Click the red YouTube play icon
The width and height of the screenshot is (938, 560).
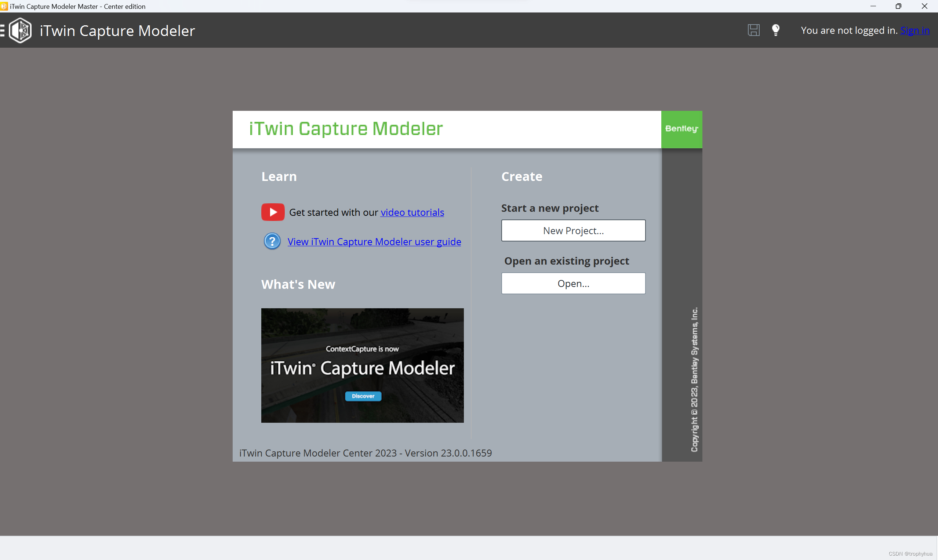[x=273, y=212]
